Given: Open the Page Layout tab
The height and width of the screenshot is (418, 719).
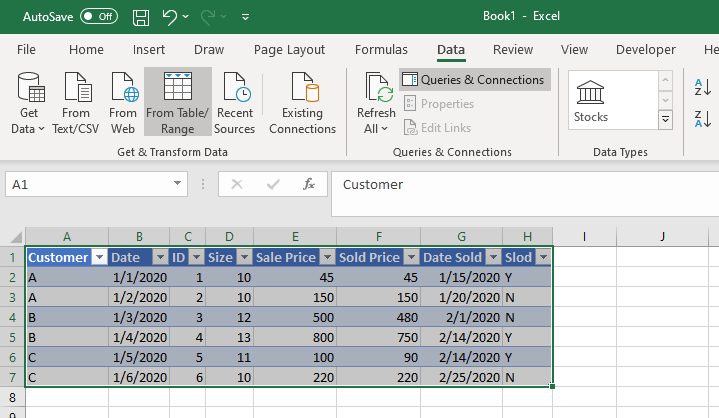Looking at the screenshot, I should [x=289, y=50].
